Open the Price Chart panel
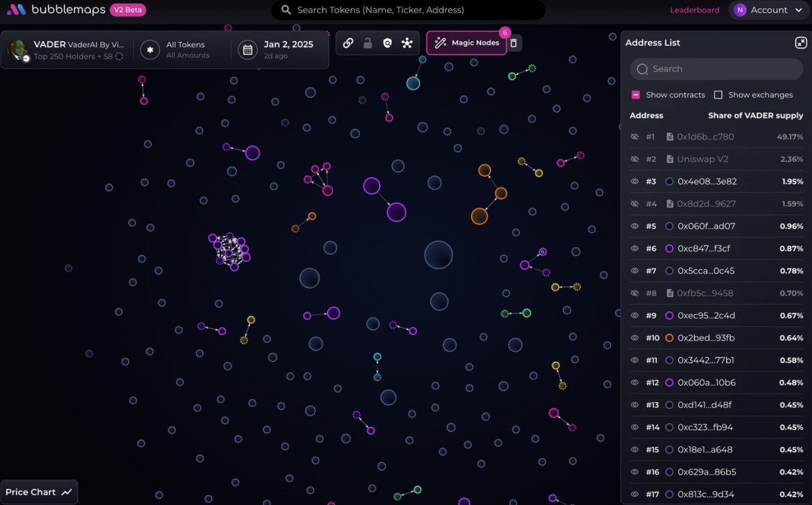Viewport: 812px width, 505px height. pos(39,492)
